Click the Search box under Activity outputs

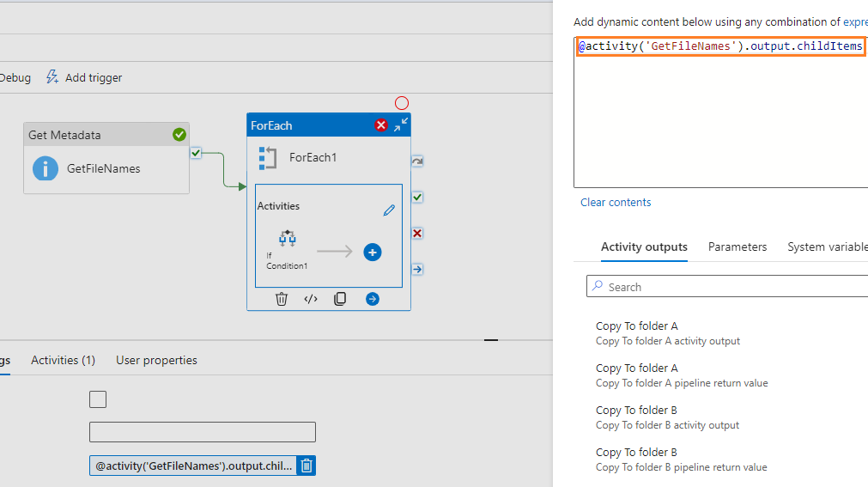727,286
